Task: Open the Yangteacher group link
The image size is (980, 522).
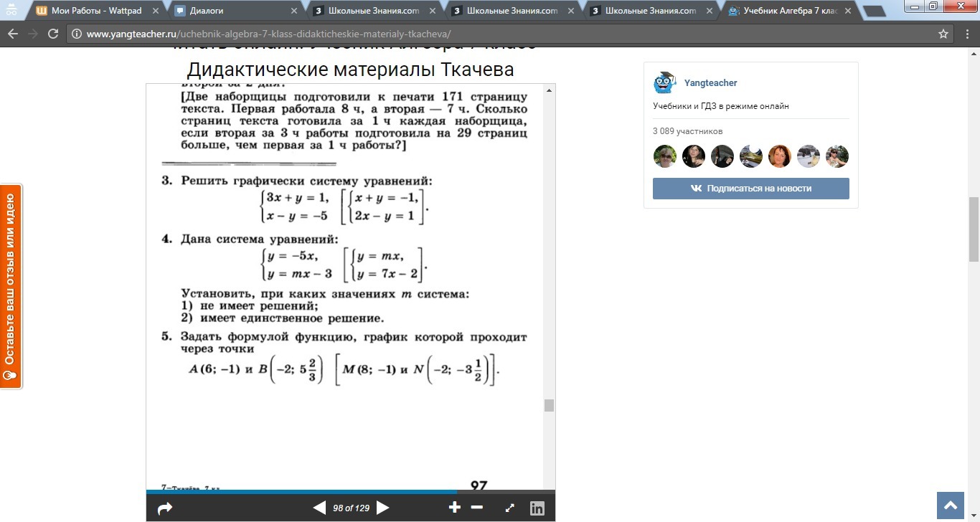Action: (710, 83)
